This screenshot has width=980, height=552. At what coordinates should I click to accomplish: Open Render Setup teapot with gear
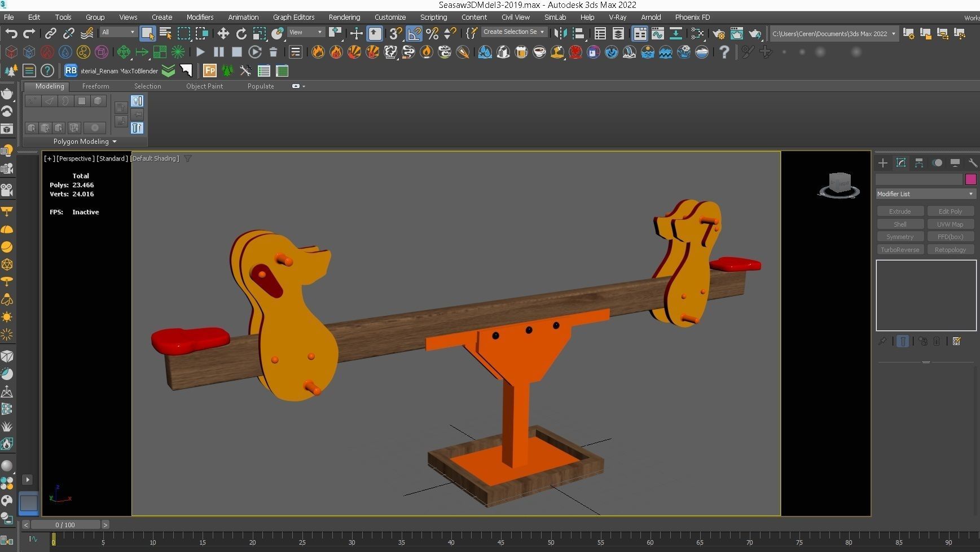[x=719, y=33]
